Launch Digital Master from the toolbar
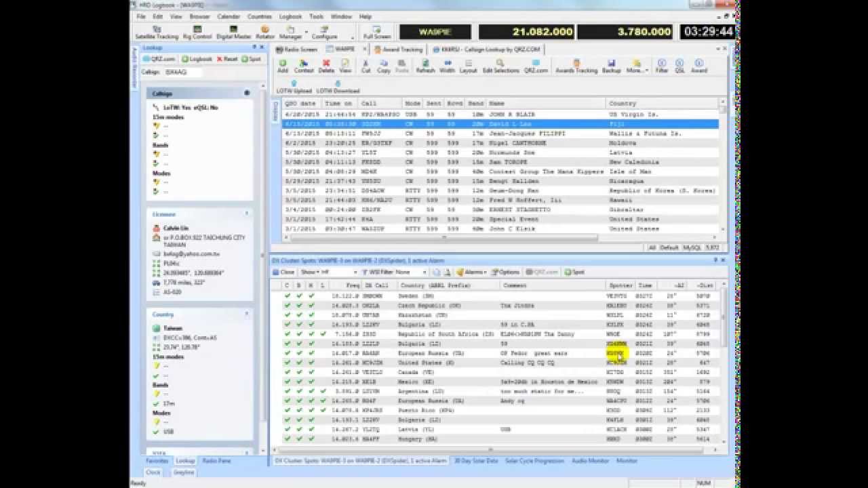 (234, 33)
